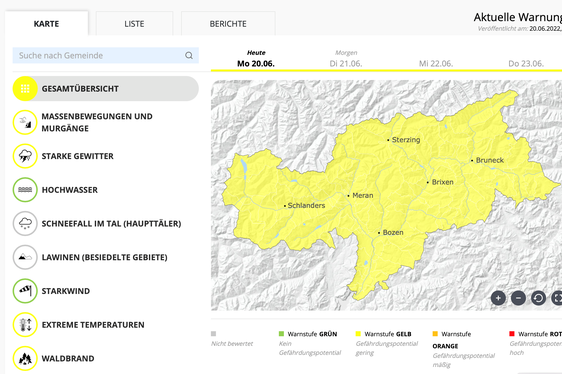Open EXTREME TEMPERATUREN category label
This screenshot has width=562, height=374.
[93, 325]
